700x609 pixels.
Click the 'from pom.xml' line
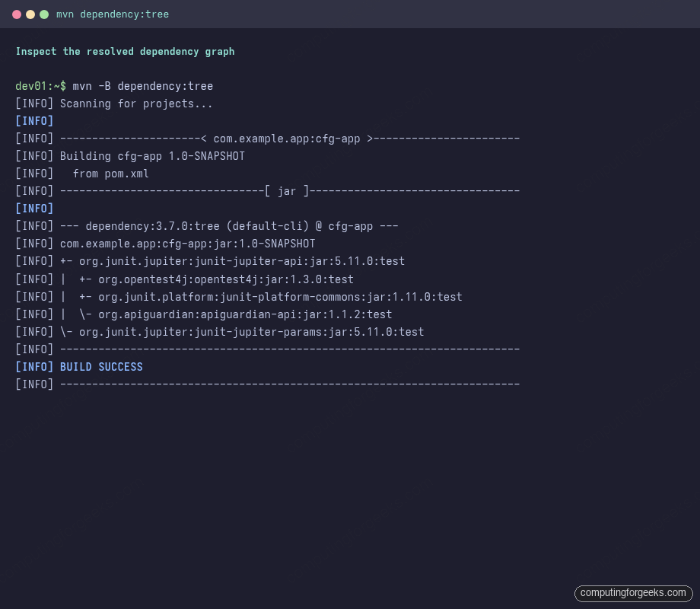click(x=111, y=174)
